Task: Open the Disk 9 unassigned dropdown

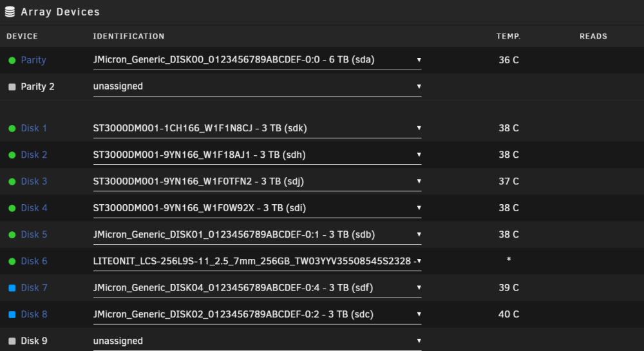Action: point(257,341)
